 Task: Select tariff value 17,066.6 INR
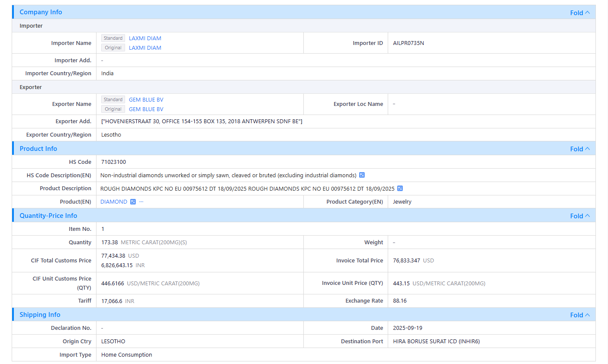click(118, 301)
